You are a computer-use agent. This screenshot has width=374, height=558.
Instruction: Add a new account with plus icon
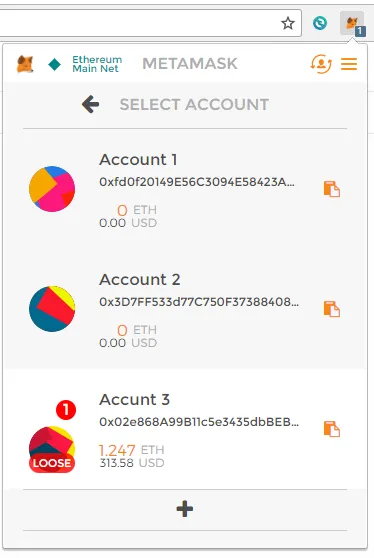tap(185, 509)
